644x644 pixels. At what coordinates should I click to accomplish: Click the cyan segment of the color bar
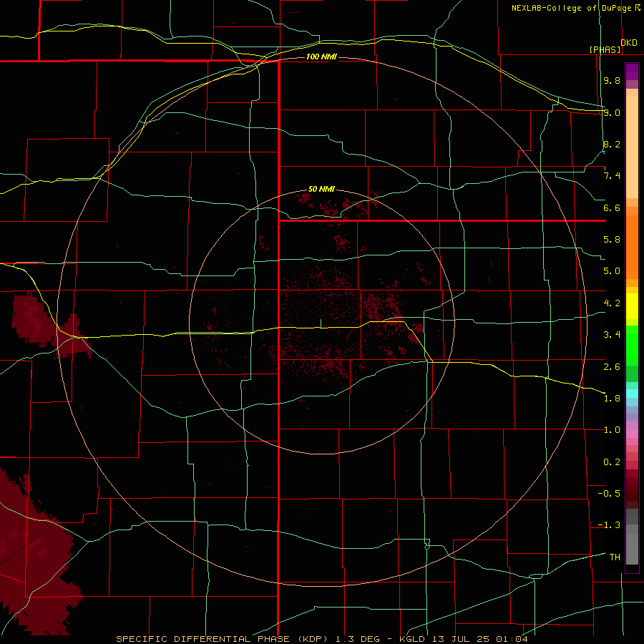(632, 393)
